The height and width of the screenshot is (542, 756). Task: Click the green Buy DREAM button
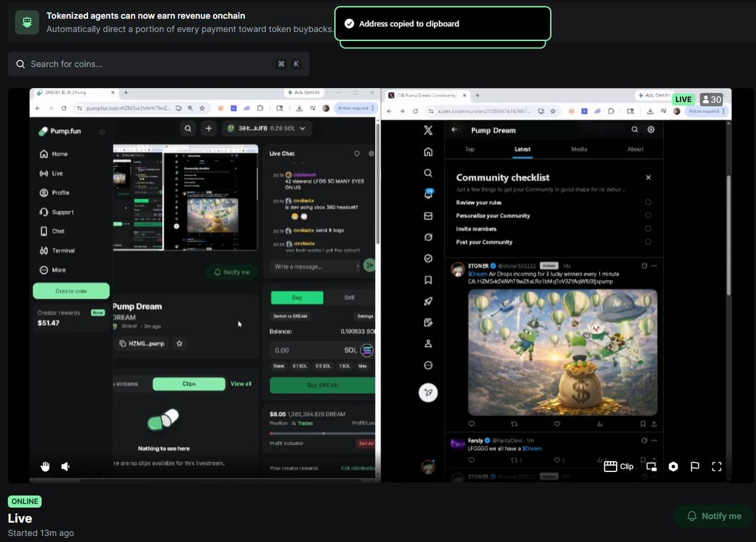(323, 385)
